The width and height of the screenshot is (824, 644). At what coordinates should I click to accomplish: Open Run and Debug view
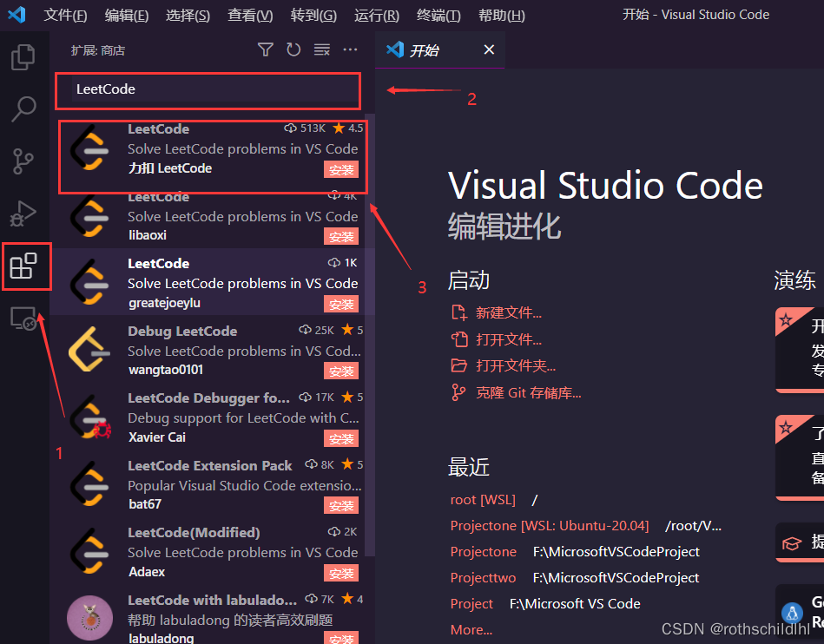23,214
